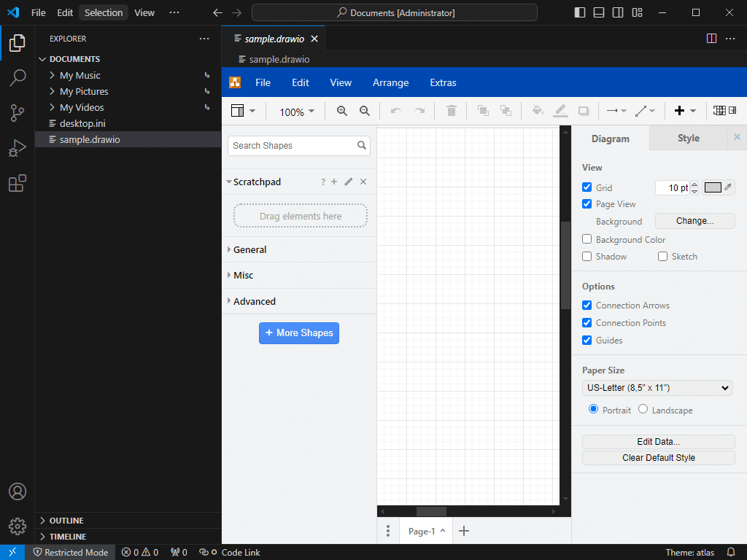Viewport: 747px width, 560px height.
Task: Select the Portrait radio button
Action: pos(593,409)
